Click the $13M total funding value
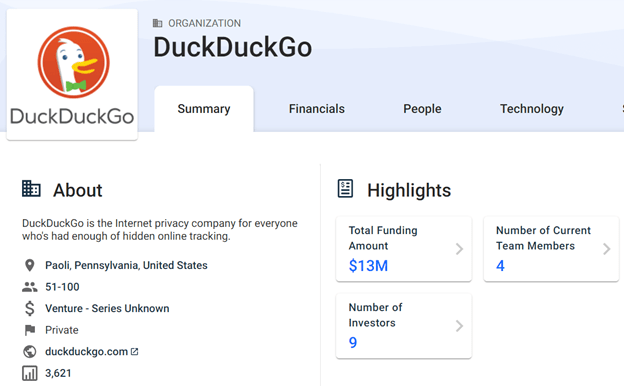The width and height of the screenshot is (624, 386). [x=368, y=265]
